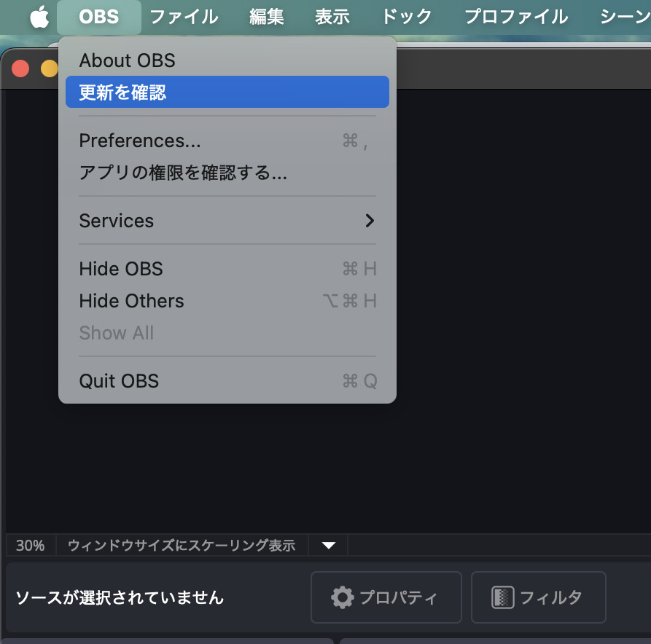Viewport: 651px width, 644px height.
Task: Expand the Services submenu
Action: [227, 221]
